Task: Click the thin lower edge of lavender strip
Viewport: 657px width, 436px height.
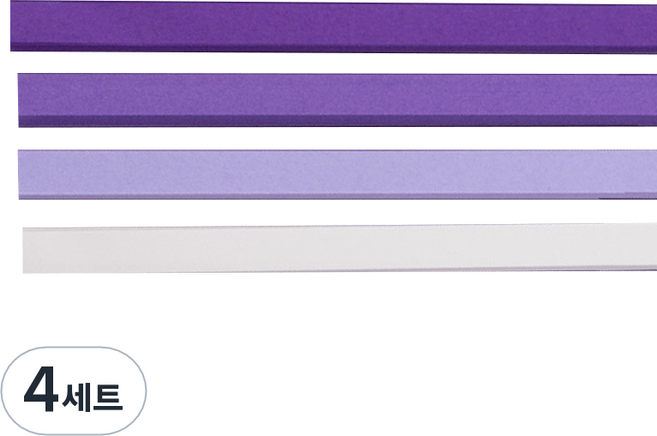Action: point(338,196)
